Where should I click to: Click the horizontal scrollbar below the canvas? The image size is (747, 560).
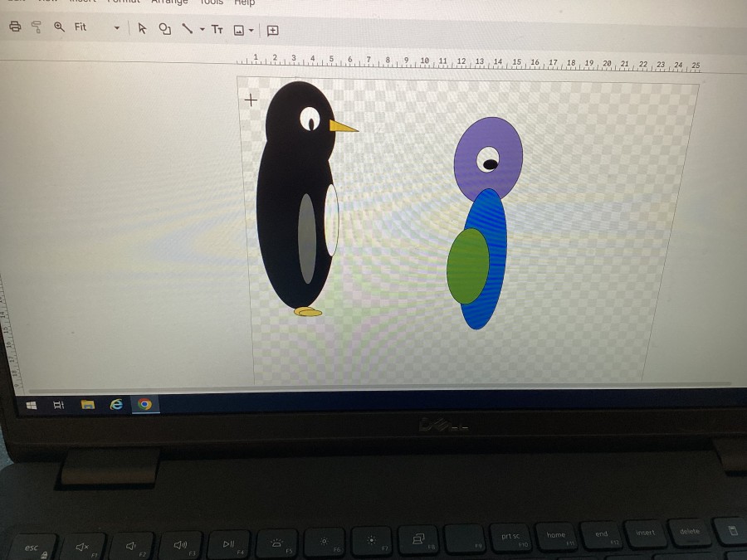click(x=373, y=385)
